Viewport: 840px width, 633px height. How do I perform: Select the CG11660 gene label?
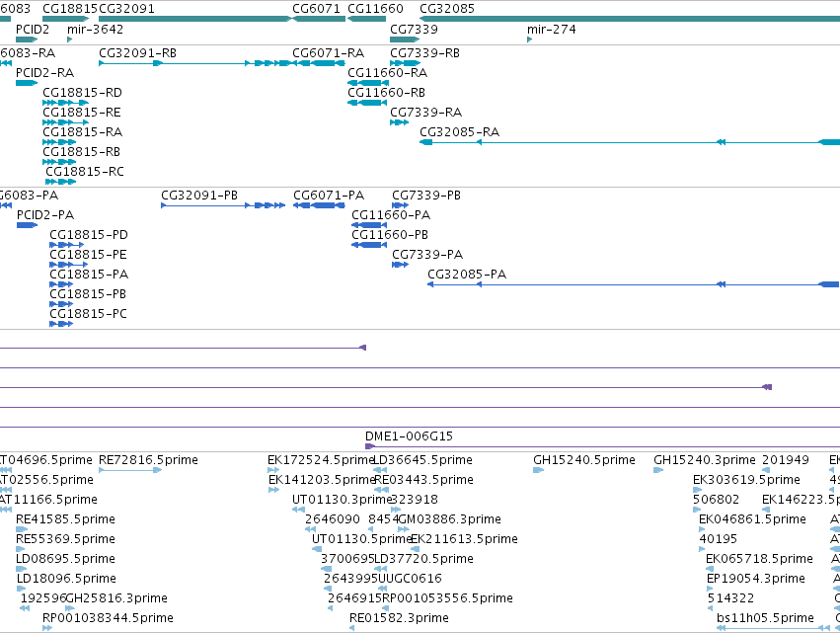(375, 9)
